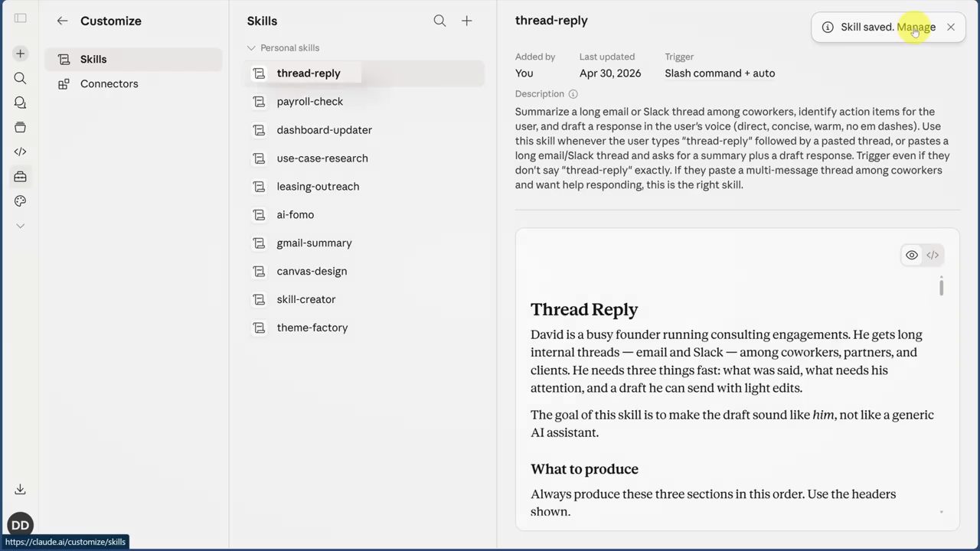Viewport: 980px width, 551px height.
Task: Open search from the left rail magnifier
Action: 20,78
